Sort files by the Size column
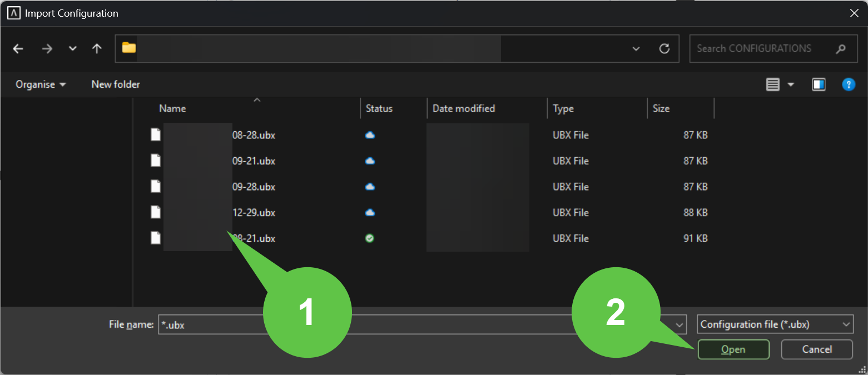 (x=661, y=108)
